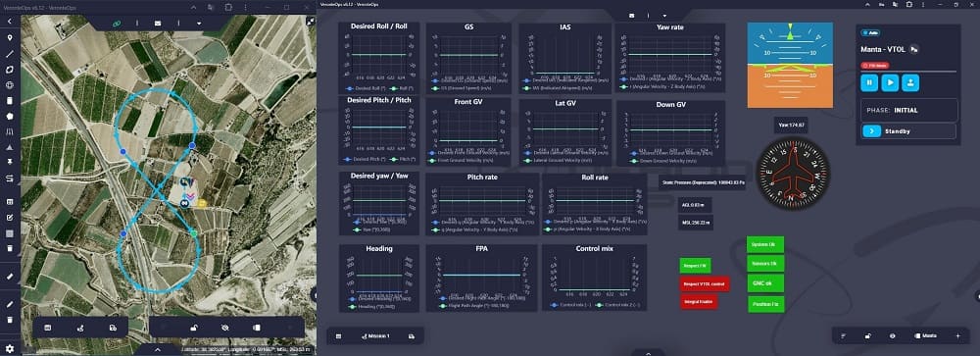This screenshot has height=356, width=980.
Task: Select the ruler measure tool in sidebar
Action: point(10,276)
